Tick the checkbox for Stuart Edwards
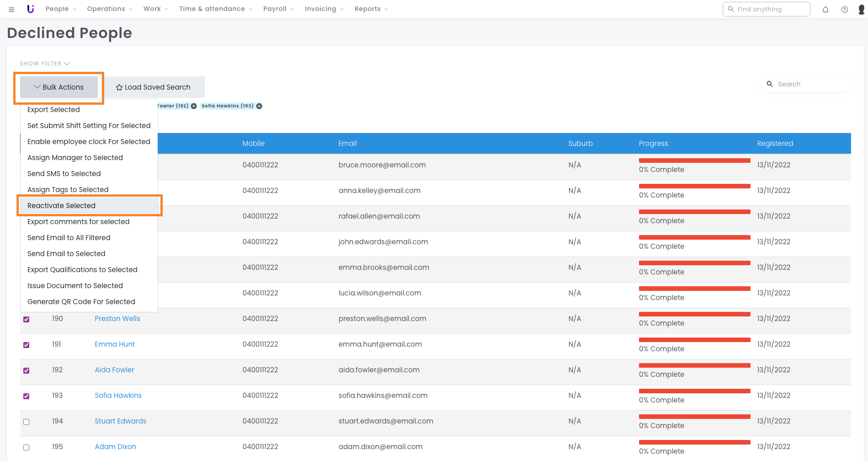Viewport: 868px width, 461px height. click(27, 422)
